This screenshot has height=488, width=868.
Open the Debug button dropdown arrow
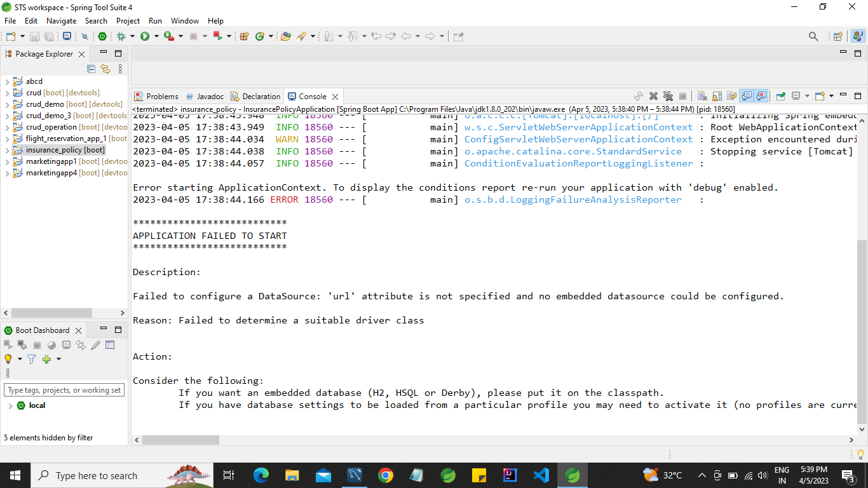click(132, 36)
